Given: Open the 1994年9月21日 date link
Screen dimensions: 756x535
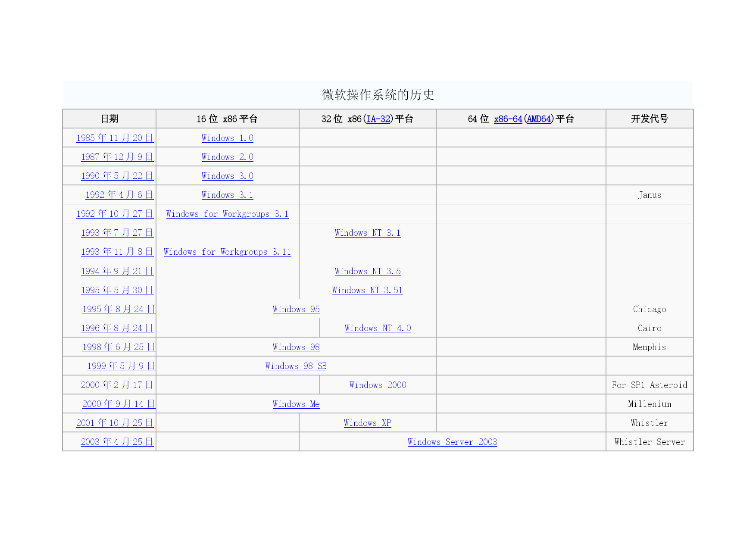Looking at the screenshot, I should (x=117, y=271).
